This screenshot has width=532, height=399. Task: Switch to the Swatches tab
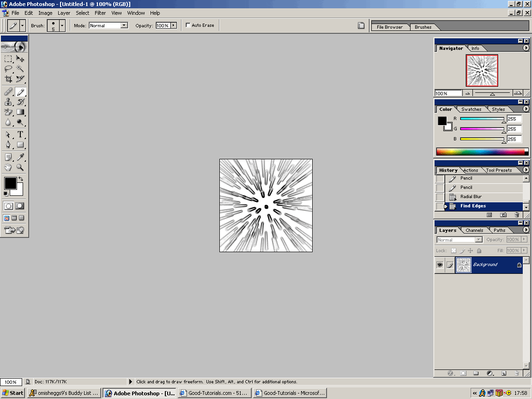point(471,109)
